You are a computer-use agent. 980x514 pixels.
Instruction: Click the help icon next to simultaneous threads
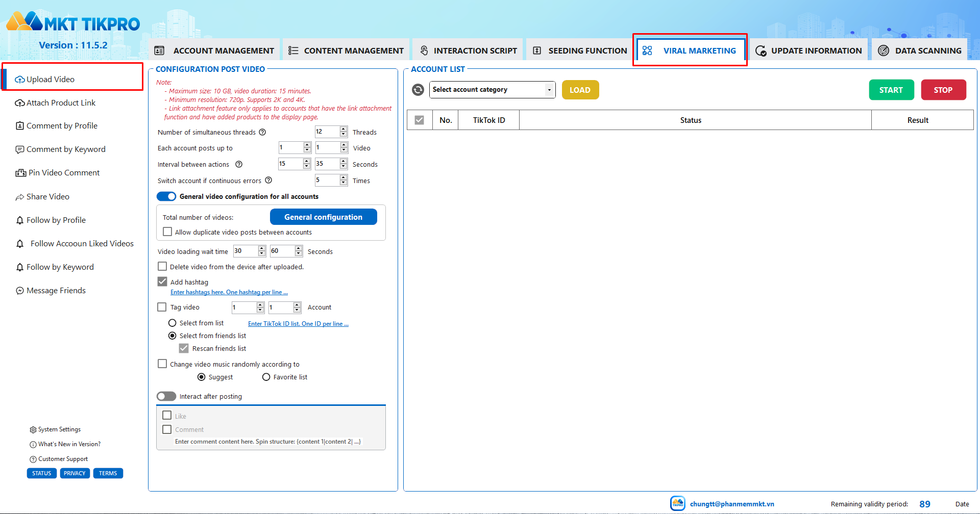pos(262,132)
